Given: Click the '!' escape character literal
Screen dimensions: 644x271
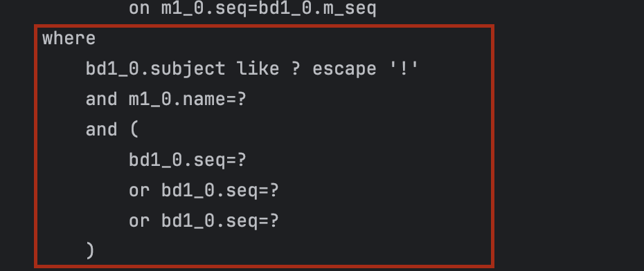Looking at the screenshot, I should tap(403, 68).
